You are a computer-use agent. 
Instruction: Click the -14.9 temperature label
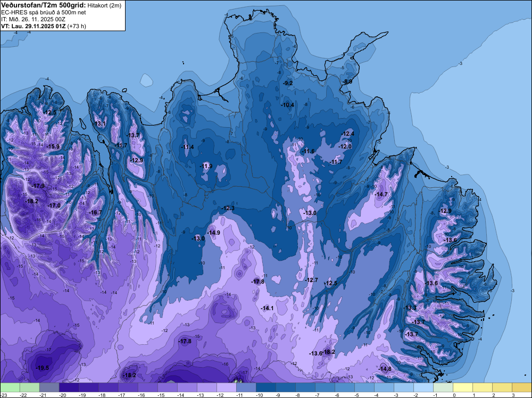pos(214,233)
